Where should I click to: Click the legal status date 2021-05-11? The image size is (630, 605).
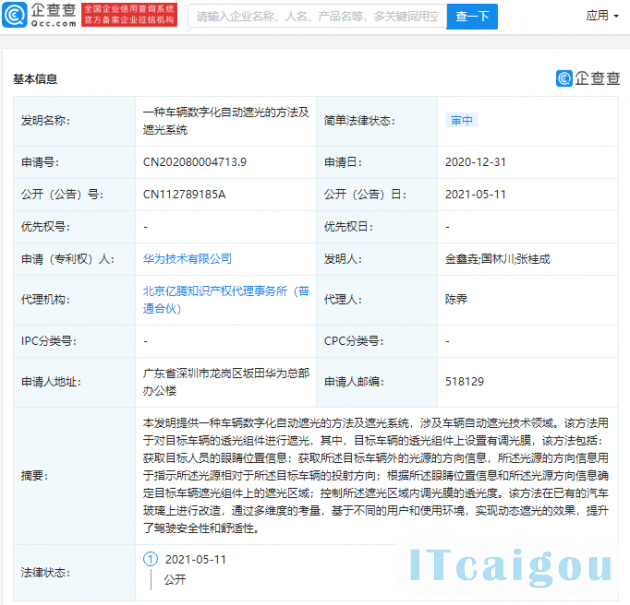[196, 559]
